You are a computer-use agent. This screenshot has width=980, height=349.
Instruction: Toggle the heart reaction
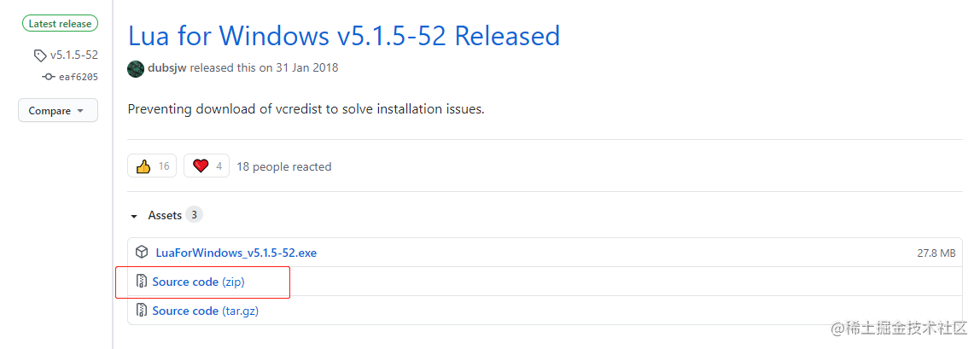coord(207,166)
